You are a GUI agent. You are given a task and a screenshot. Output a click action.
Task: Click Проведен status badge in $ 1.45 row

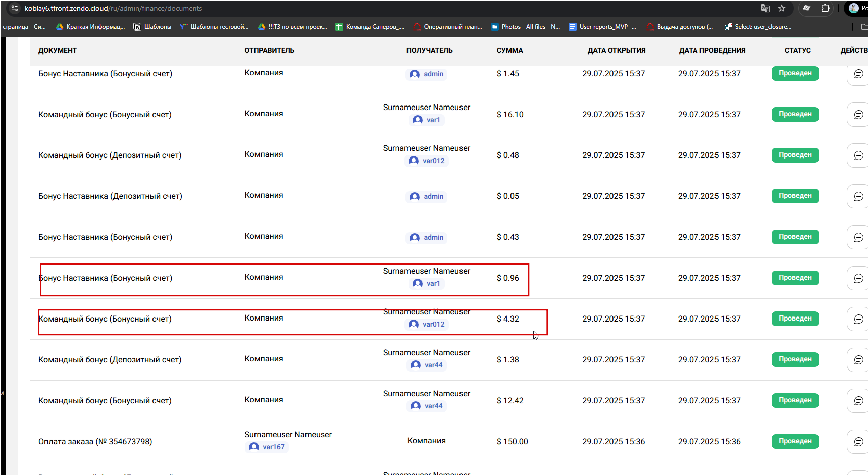coord(795,73)
